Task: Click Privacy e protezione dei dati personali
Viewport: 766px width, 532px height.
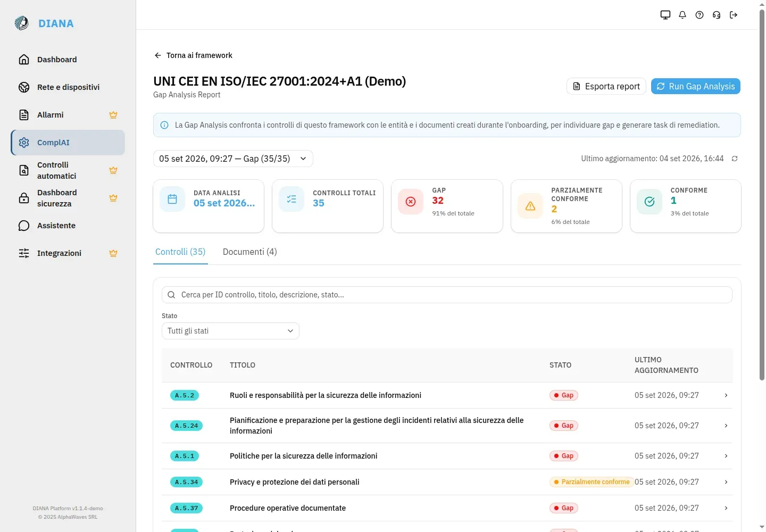Action: coord(294,482)
